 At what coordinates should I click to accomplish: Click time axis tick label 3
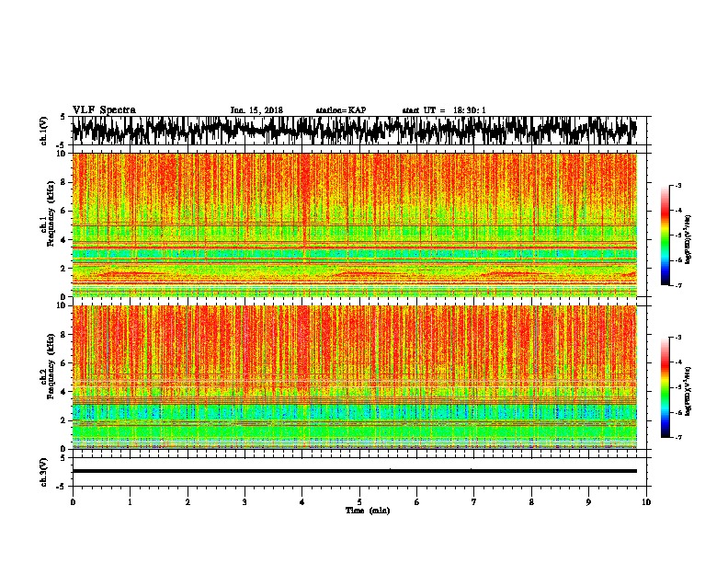pyautogui.click(x=245, y=502)
